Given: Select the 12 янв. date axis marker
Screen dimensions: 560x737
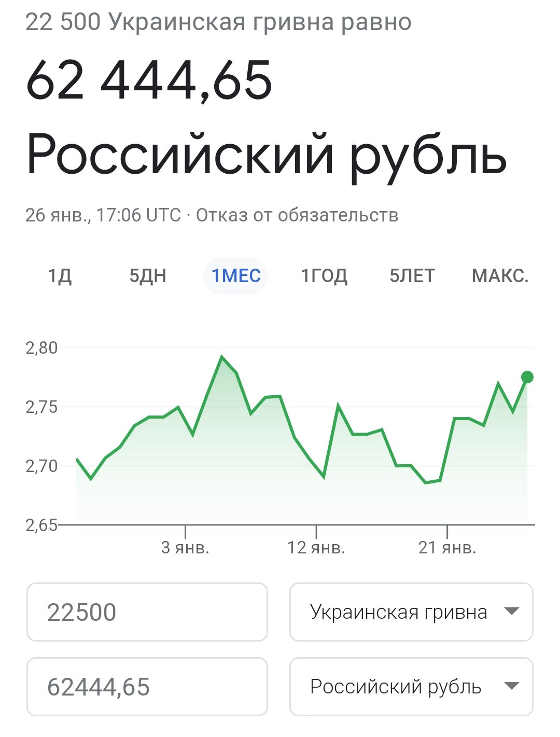Looking at the screenshot, I should [316, 548].
